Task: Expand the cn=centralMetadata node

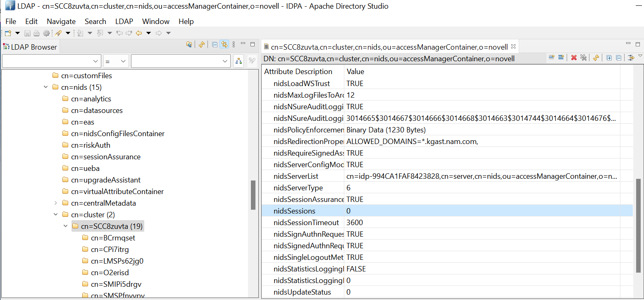Action: pyautogui.click(x=55, y=203)
